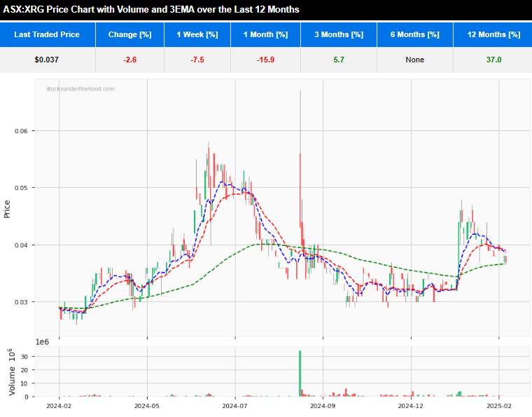532x417 pixels.
Task: Click the Volume y-axis title
Action: click(x=12, y=372)
